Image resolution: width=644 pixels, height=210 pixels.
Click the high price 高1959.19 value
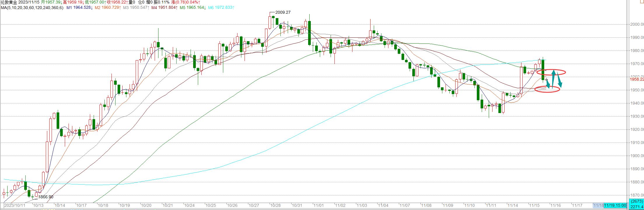click(x=73, y=2)
